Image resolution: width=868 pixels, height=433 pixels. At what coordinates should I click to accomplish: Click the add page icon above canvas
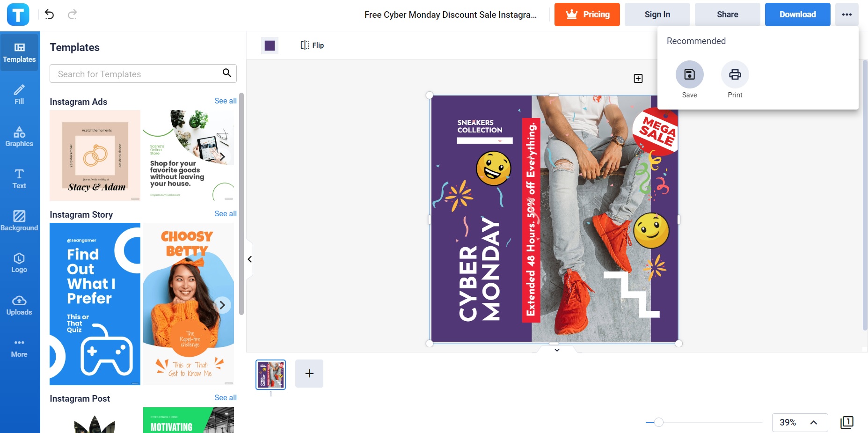tap(638, 78)
